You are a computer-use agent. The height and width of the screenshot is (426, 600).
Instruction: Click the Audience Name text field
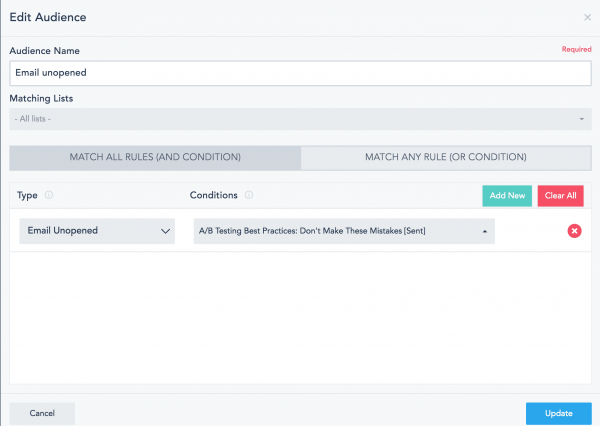pos(300,73)
